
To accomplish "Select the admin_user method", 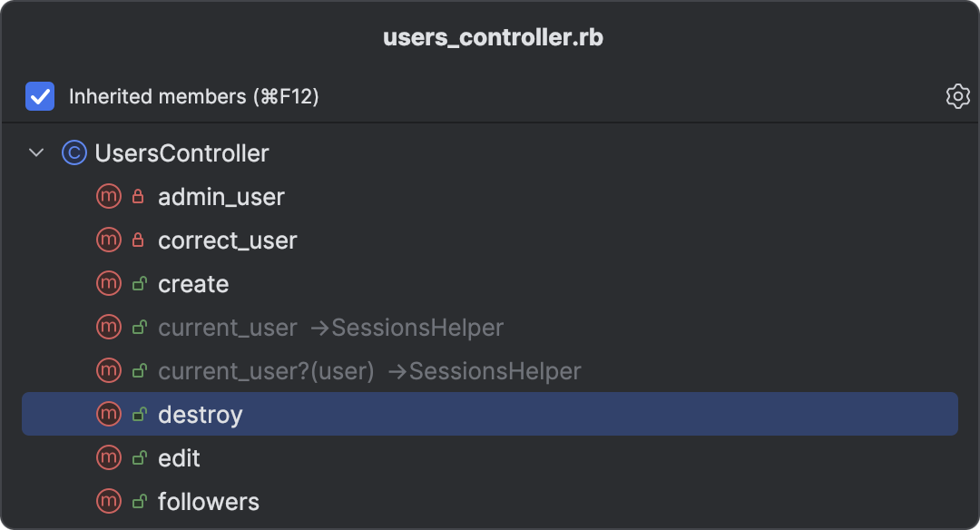I will (220, 197).
